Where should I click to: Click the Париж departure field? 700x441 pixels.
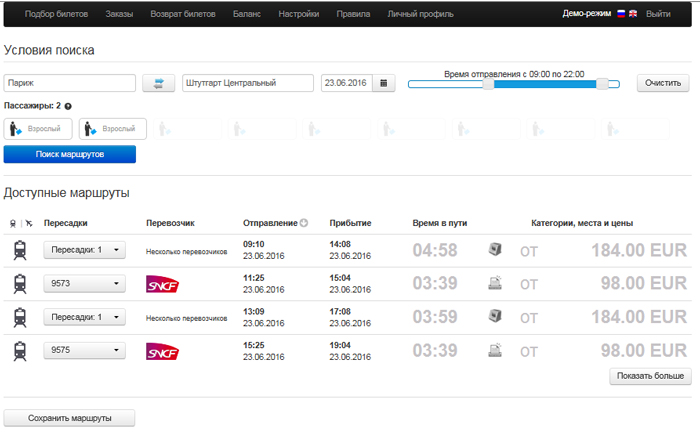[x=70, y=83]
